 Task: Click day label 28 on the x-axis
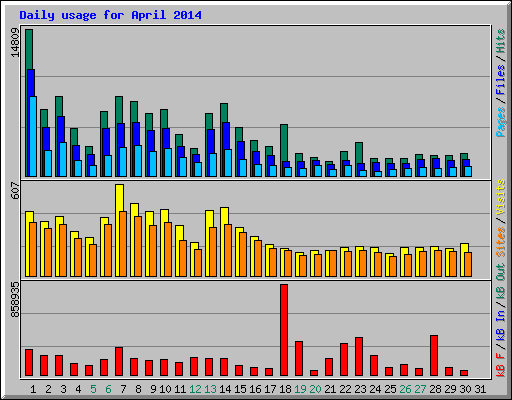tap(435, 389)
